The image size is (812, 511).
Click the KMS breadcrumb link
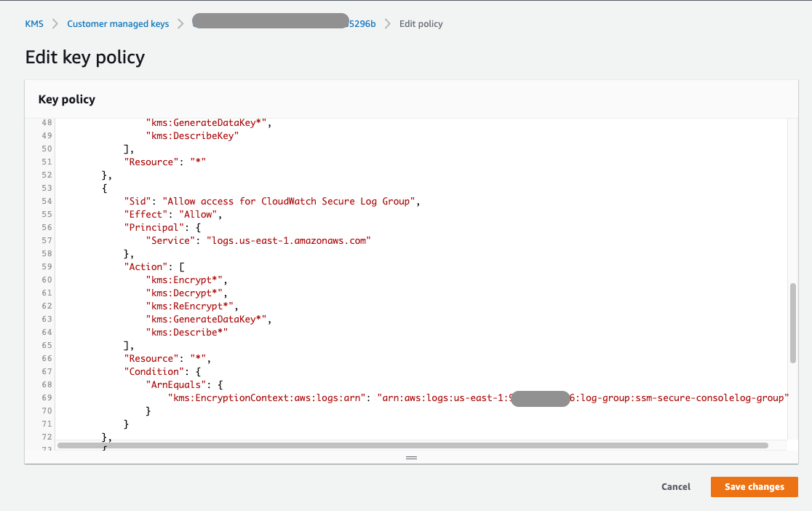click(34, 23)
